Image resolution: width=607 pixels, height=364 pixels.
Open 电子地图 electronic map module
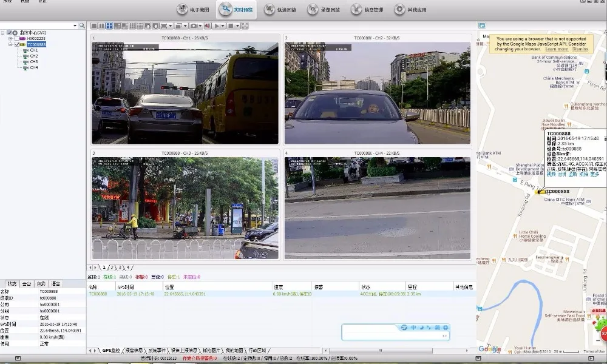point(193,10)
